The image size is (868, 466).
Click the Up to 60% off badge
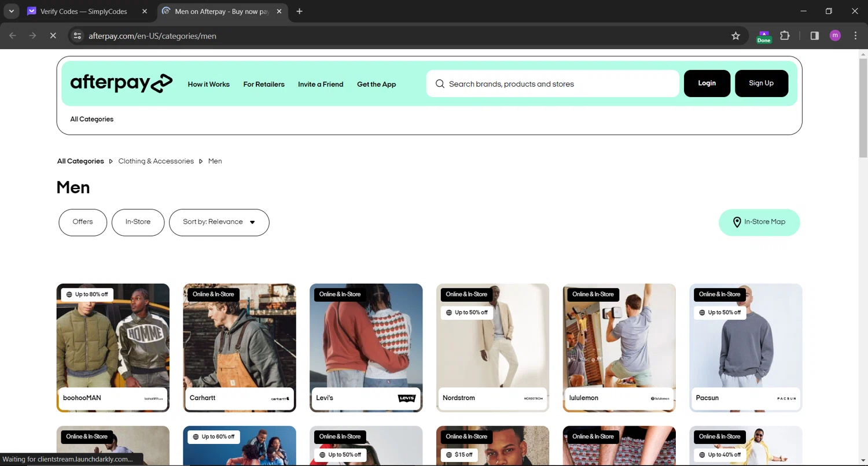214,437
